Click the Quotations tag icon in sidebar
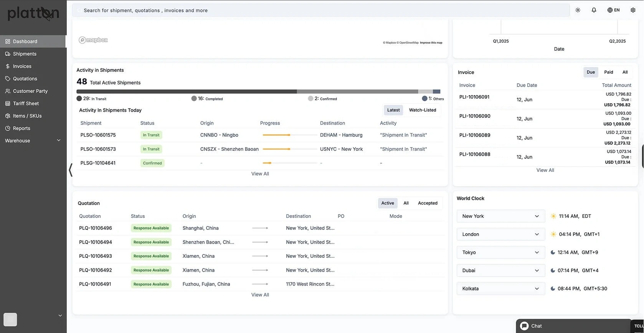 point(8,79)
